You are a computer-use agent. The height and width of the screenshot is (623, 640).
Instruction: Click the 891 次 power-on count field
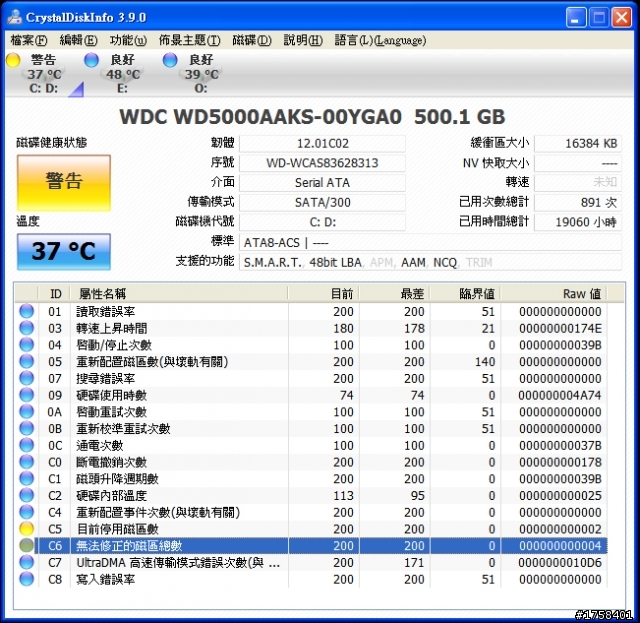tap(578, 202)
